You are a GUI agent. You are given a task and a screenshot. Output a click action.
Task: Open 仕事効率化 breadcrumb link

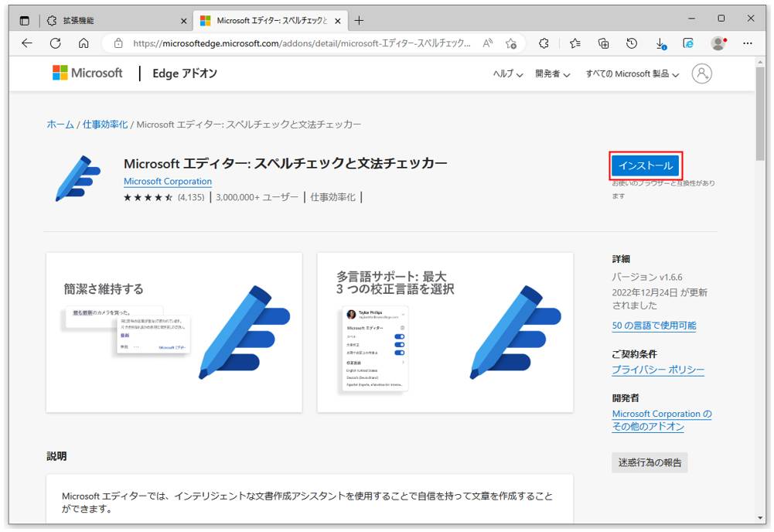pos(105,124)
